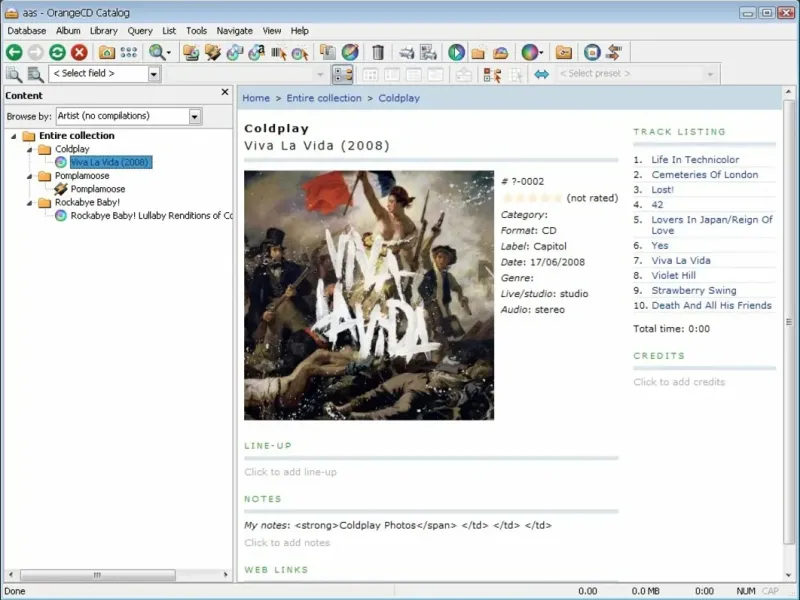Click the green Play button icon

click(x=457, y=52)
